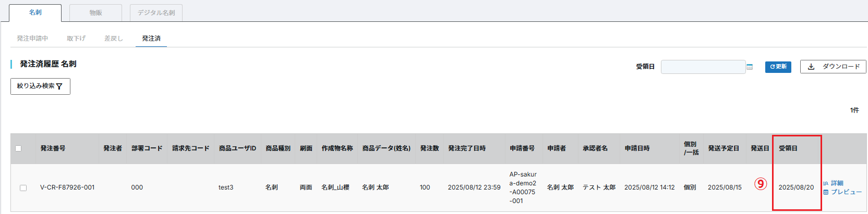Select the 取下げ sub-tab

pos(76,39)
